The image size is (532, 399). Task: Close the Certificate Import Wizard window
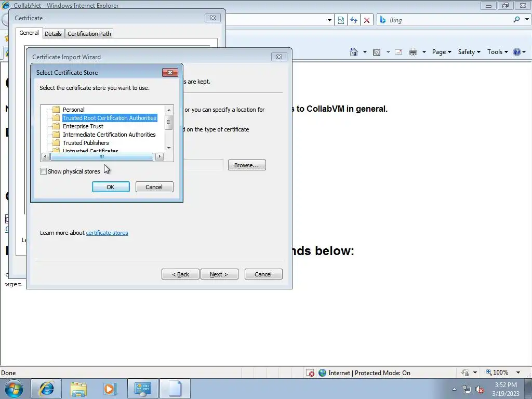coord(279,57)
